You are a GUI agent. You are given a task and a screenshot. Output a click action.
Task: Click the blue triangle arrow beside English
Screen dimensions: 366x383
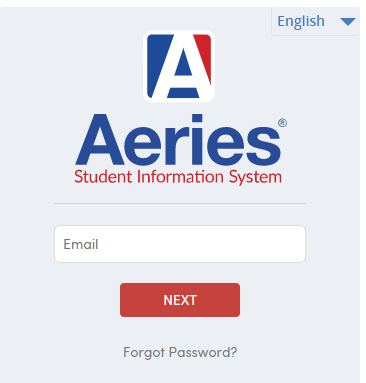(348, 22)
